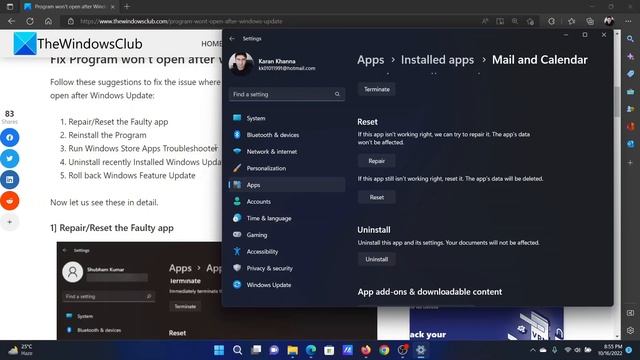This screenshot has width=640, height=360.
Task: Expand more share options plus icon
Action: [x=10, y=222]
